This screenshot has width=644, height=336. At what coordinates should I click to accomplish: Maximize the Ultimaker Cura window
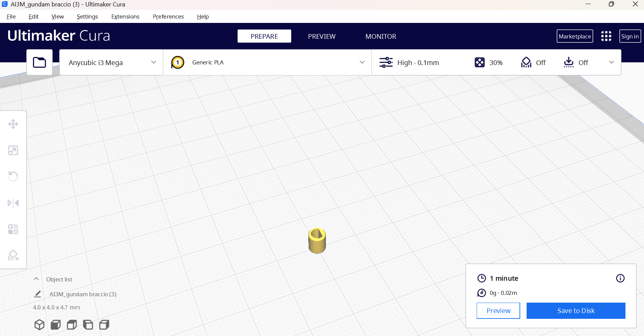611,4
